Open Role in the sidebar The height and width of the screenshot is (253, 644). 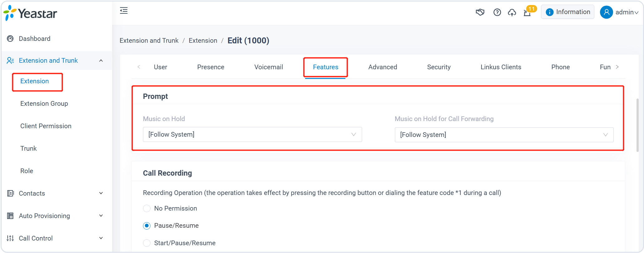click(27, 171)
